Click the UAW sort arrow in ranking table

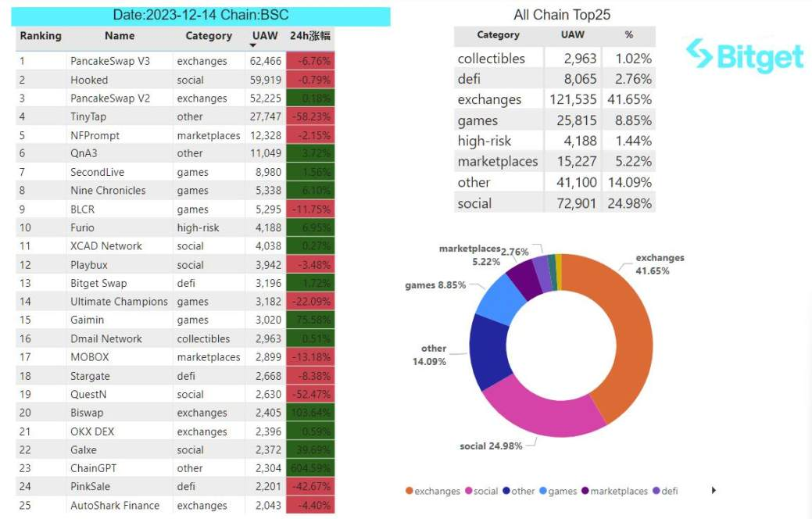point(253,45)
